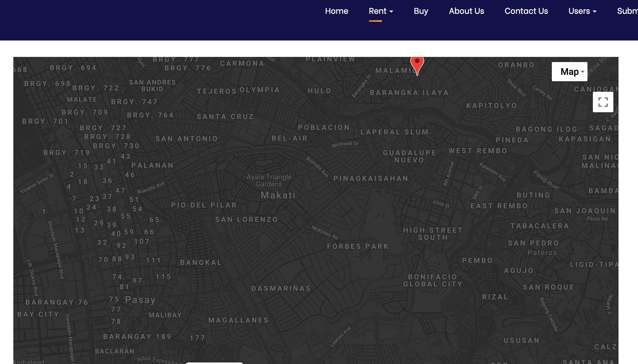Go to the Home page
This screenshot has height=364, width=638.
(x=336, y=11)
